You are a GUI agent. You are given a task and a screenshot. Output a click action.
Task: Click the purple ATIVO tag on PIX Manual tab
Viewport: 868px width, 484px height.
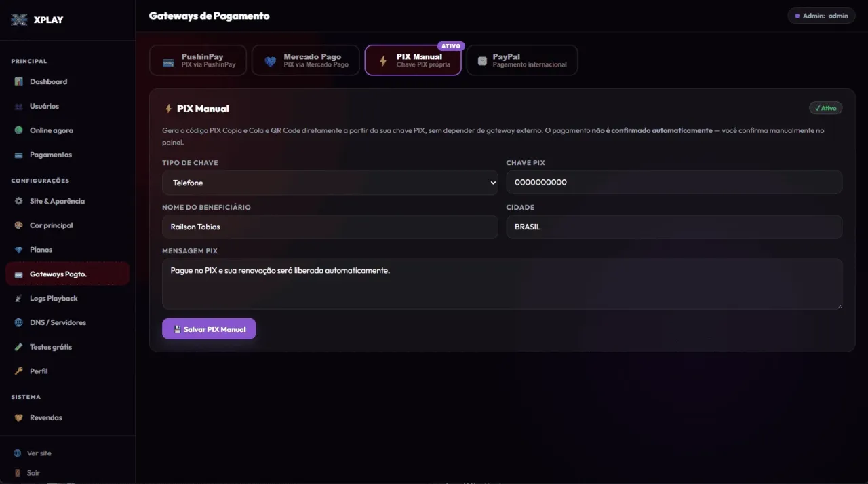click(451, 46)
